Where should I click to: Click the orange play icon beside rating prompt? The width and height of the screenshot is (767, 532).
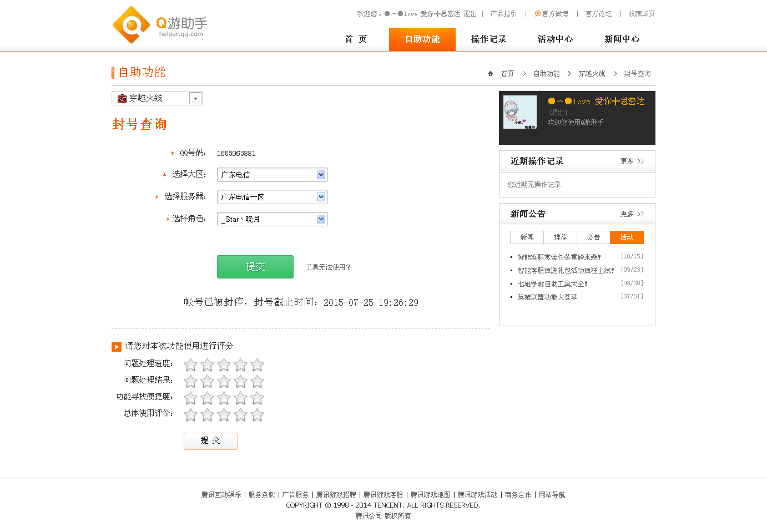point(117,347)
